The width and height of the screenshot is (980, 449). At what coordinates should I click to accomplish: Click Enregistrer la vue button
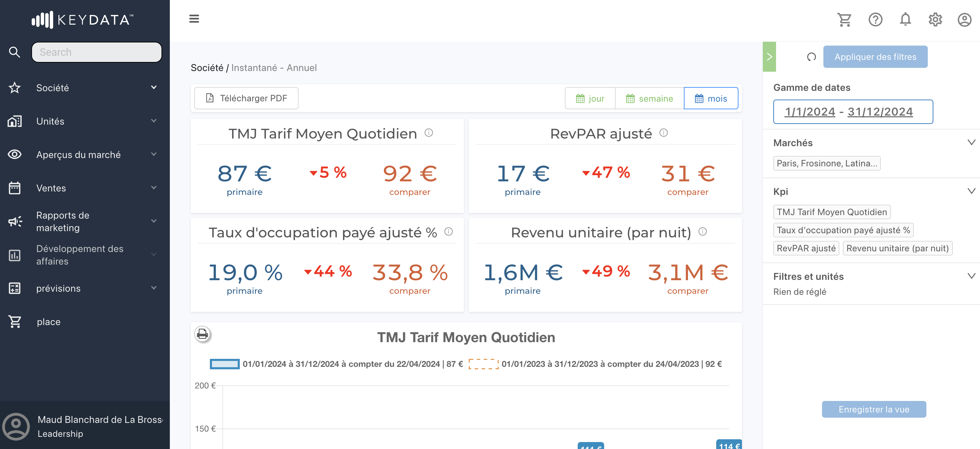click(x=874, y=409)
